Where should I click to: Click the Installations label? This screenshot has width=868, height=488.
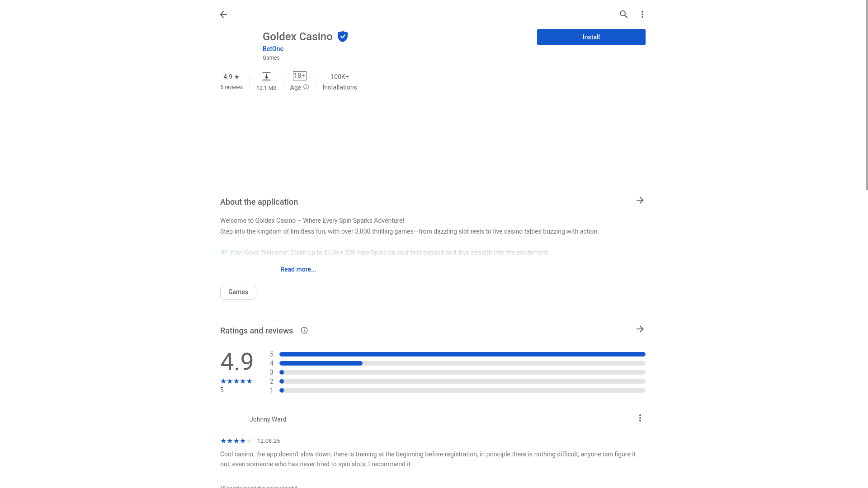pyautogui.click(x=340, y=87)
